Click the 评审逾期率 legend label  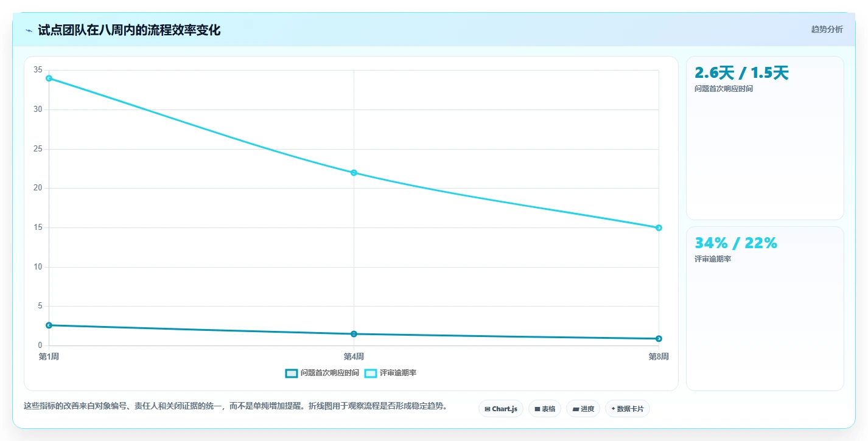pos(398,373)
